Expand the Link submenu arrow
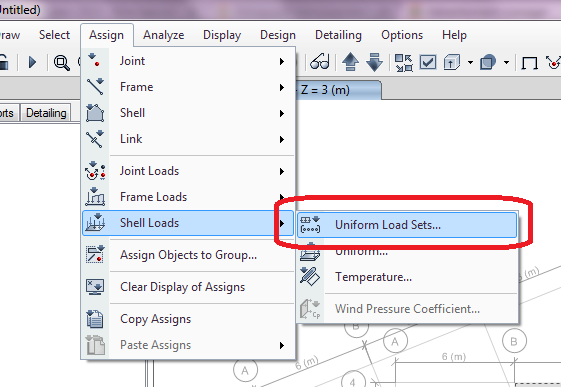Viewport: 561px width, 387px height. (x=282, y=139)
